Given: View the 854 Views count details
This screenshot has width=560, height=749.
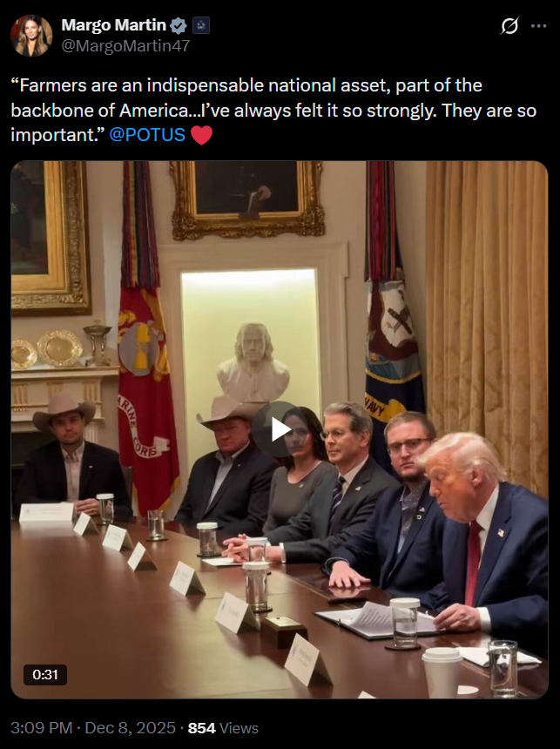Looking at the screenshot, I should tap(223, 728).
